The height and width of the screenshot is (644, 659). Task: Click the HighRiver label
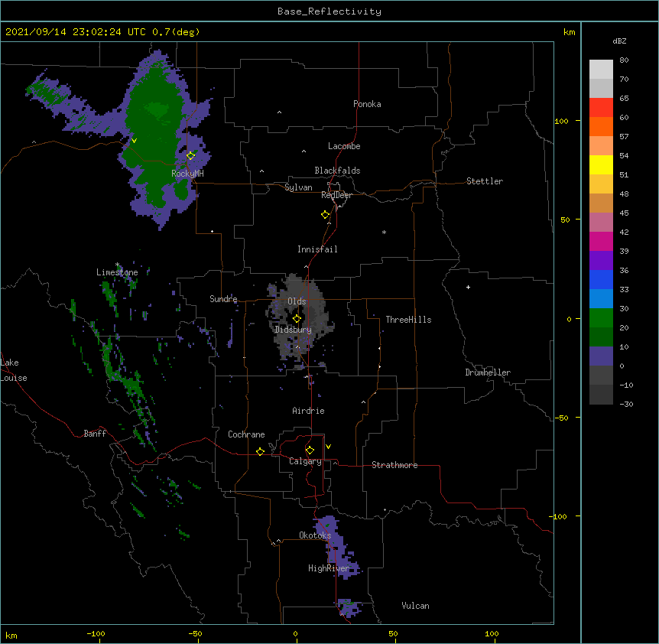coord(329,568)
